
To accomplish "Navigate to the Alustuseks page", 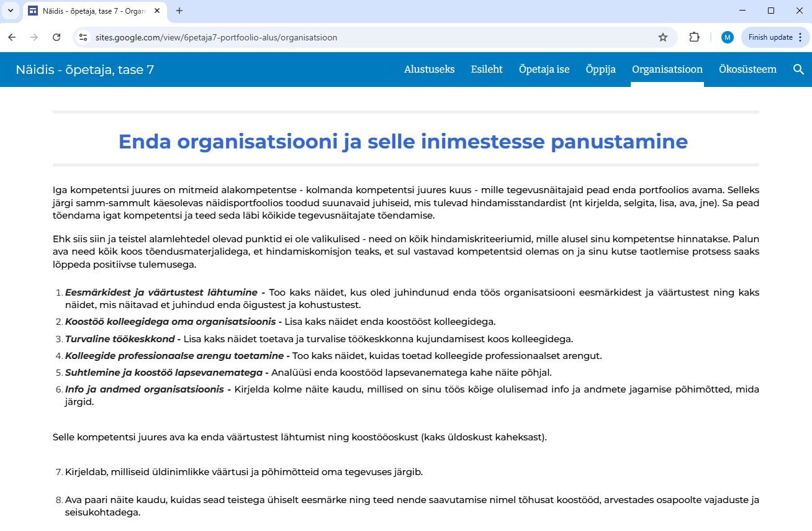I will (x=429, y=70).
